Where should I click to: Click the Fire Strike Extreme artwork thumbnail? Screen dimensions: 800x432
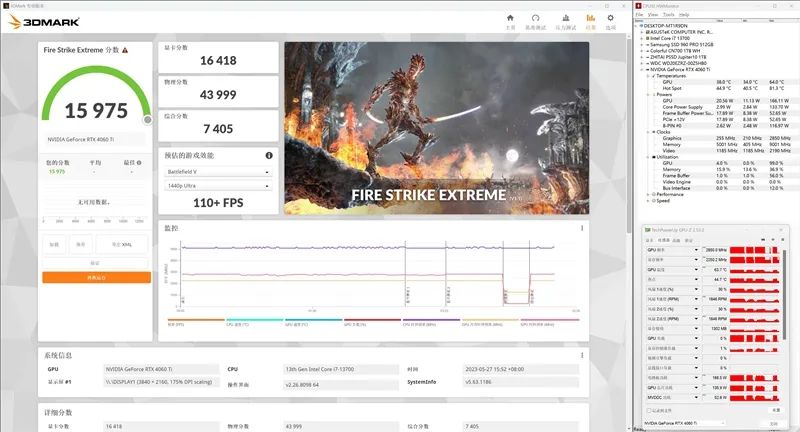pyautogui.click(x=436, y=128)
